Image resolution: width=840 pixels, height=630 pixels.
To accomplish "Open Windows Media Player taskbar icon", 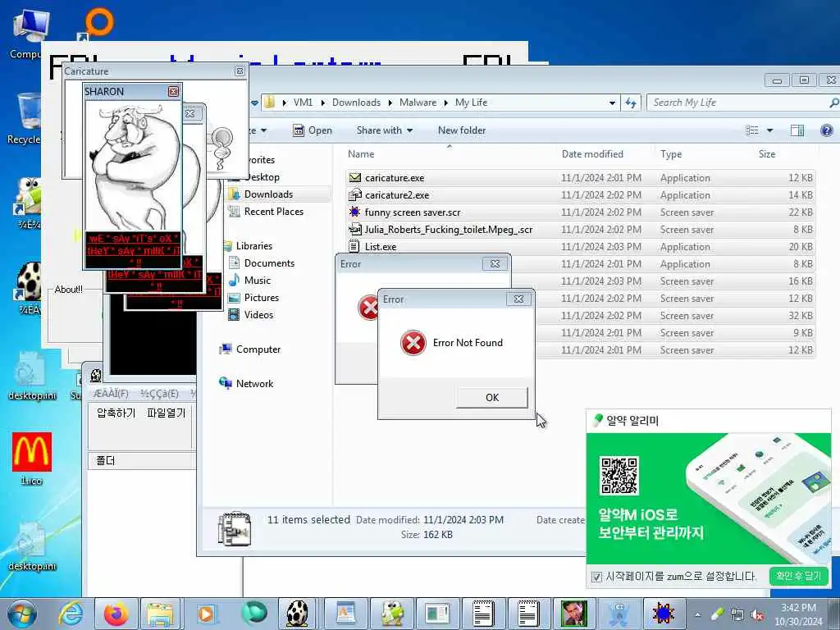I will 205,614.
